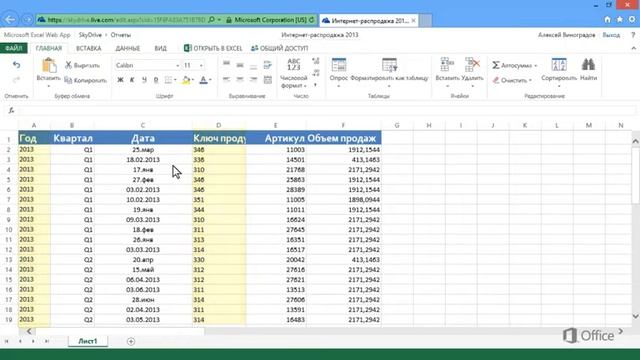The image size is (640, 360).
Task: Select the Объем продаж header cell
Action: click(344, 138)
